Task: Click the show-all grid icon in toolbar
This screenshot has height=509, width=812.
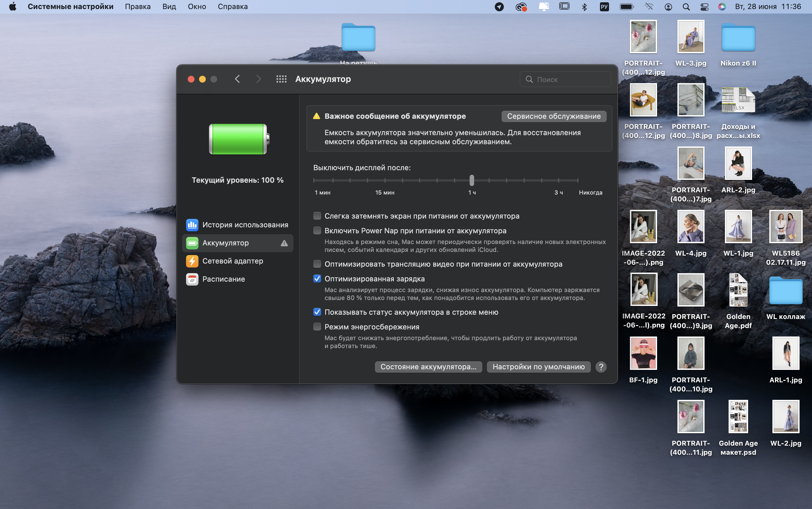Action: click(x=281, y=79)
